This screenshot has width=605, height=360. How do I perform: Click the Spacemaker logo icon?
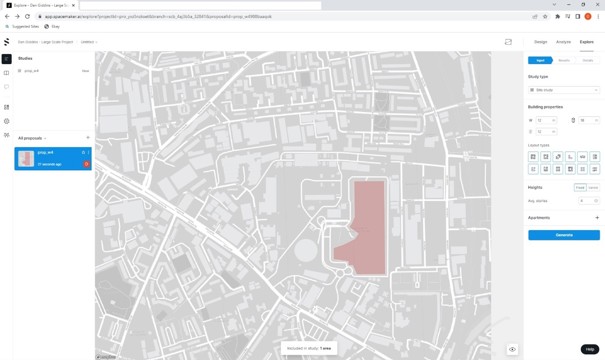(7, 42)
